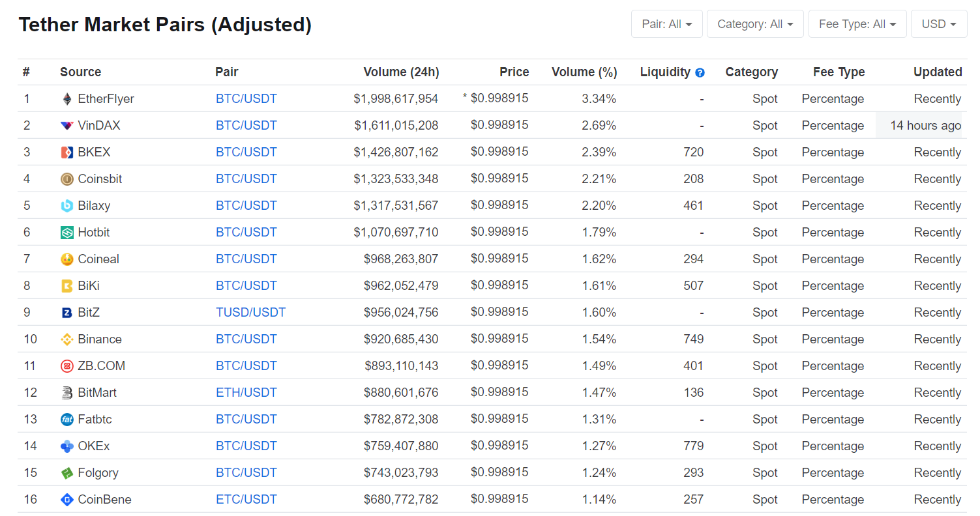Click the liquidity value 779
The width and height of the screenshot is (980, 516).
coord(694,446)
